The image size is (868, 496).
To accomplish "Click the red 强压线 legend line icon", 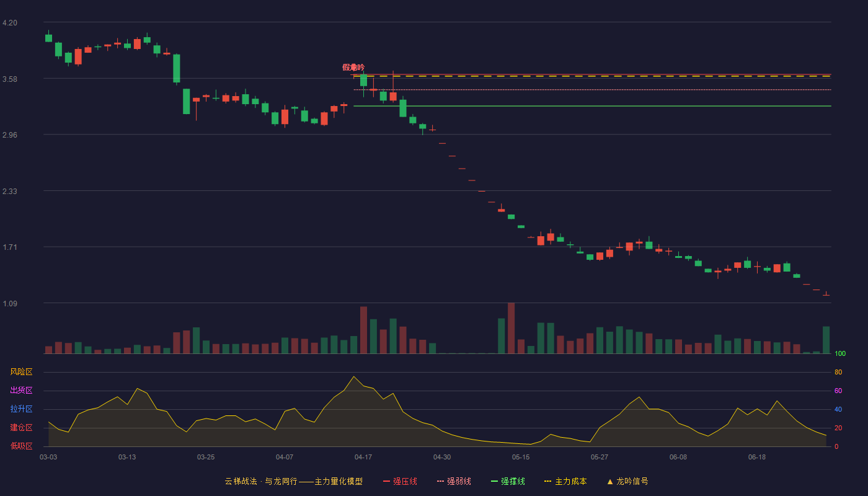I will pos(386,481).
